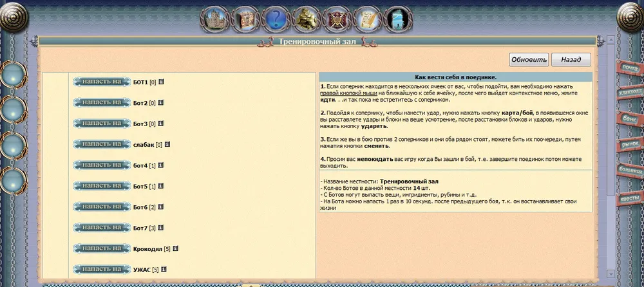This screenshot has height=287, width=644.
Task: Attack БОТ1 with напасть на button
Action: [102, 82]
